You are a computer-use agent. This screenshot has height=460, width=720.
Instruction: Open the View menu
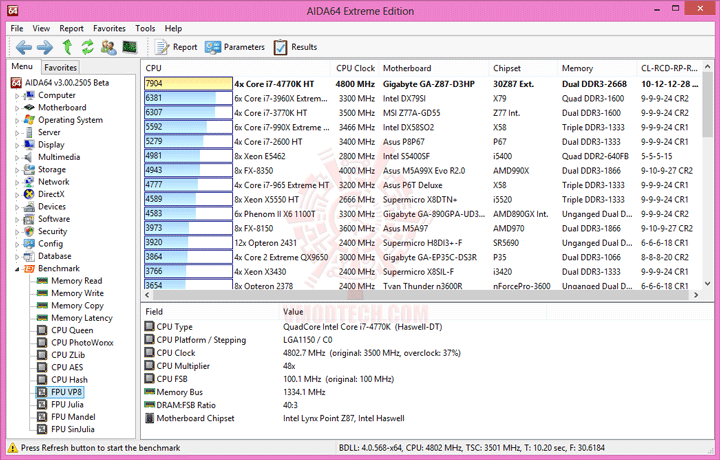[x=41, y=28]
